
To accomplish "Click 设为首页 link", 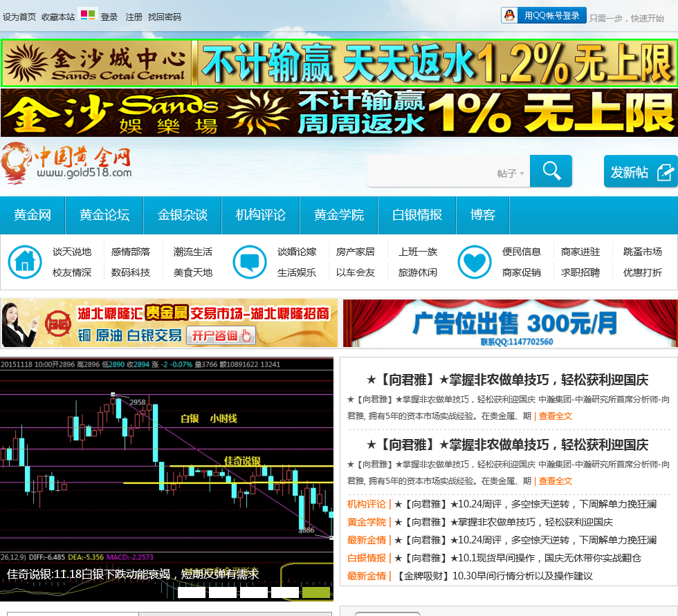I will tap(19, 17).
